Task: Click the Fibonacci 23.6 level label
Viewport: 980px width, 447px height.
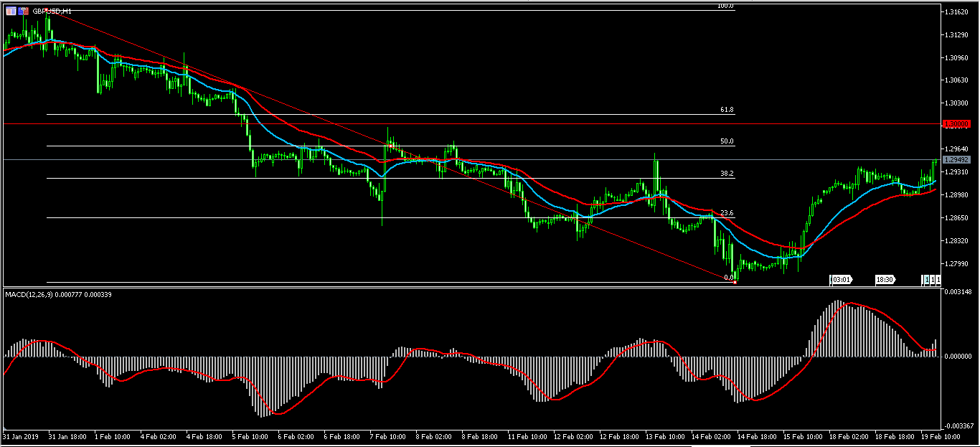Action: click(x=726, y=213)
